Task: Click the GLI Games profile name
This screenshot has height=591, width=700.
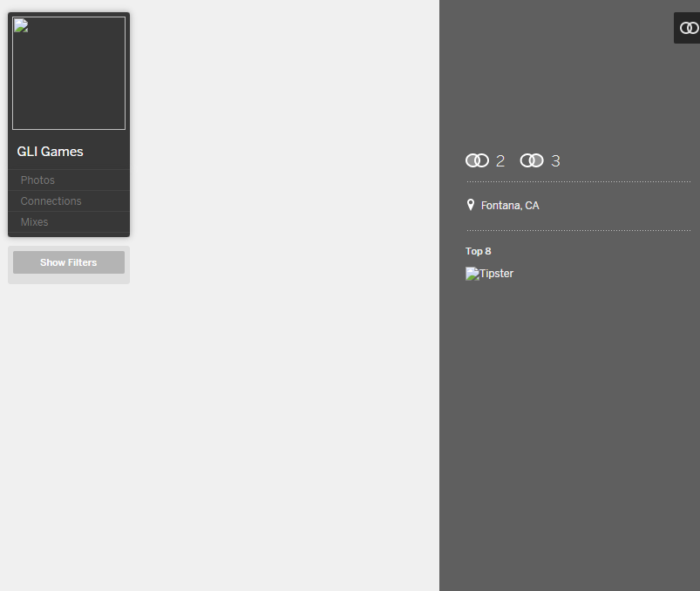Action: pos(50,152)
